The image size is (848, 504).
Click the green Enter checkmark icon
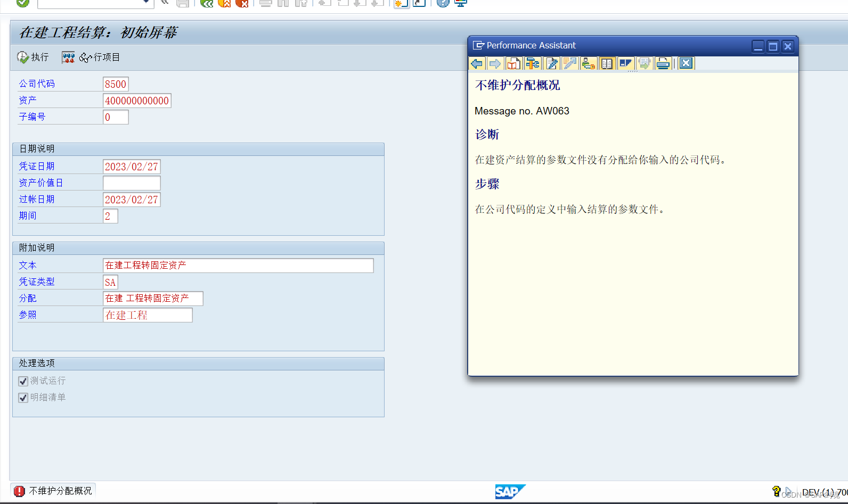pyautogui.click(x=22, y=2)
